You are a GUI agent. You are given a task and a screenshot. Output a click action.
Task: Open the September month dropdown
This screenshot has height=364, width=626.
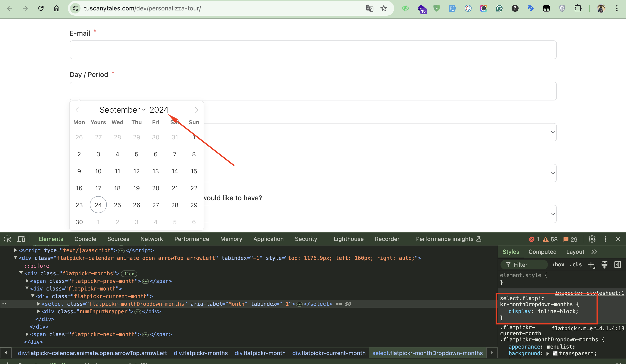point(122,110)
